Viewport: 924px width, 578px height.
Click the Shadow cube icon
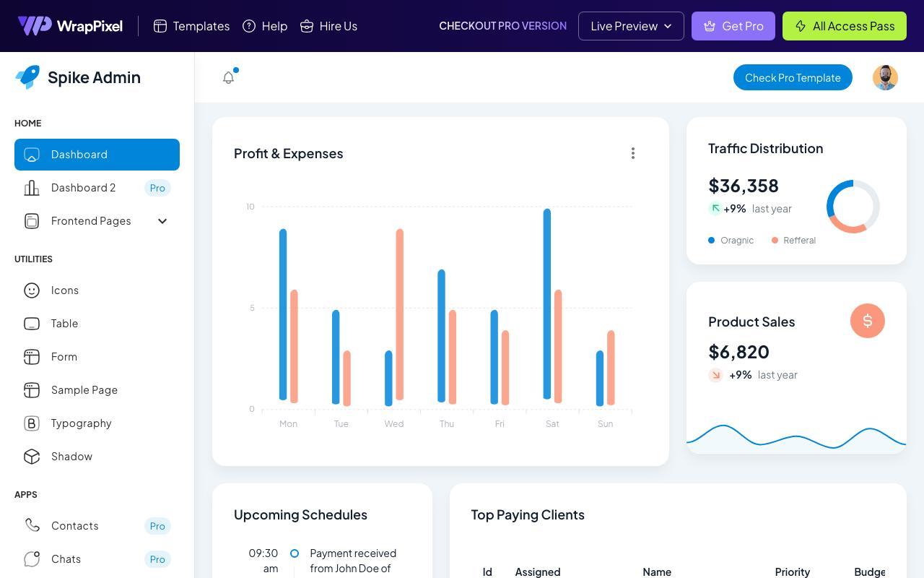(32, 457)
